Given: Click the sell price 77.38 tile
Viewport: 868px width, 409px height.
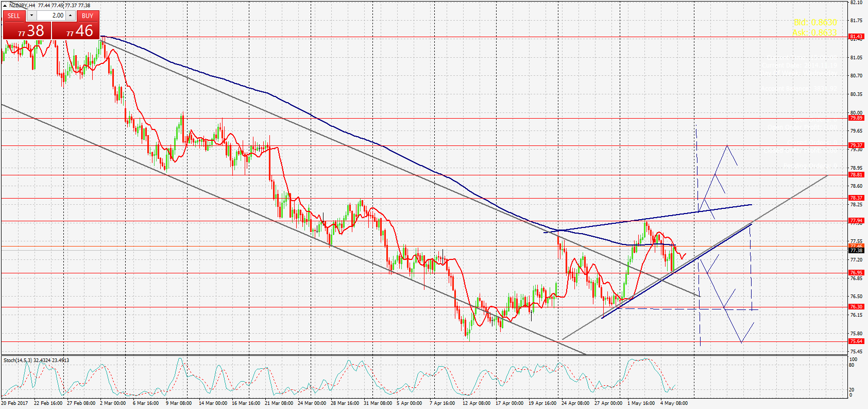Looking at the screenshot, I should [x=27, y=31].
